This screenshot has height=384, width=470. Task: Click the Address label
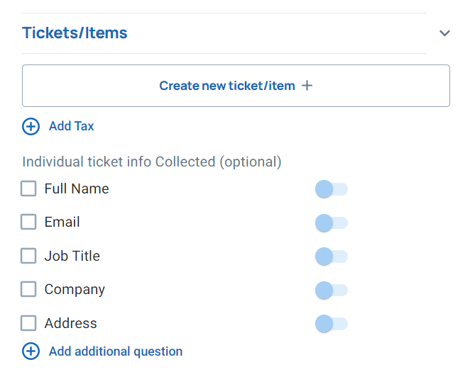point(71,323)
